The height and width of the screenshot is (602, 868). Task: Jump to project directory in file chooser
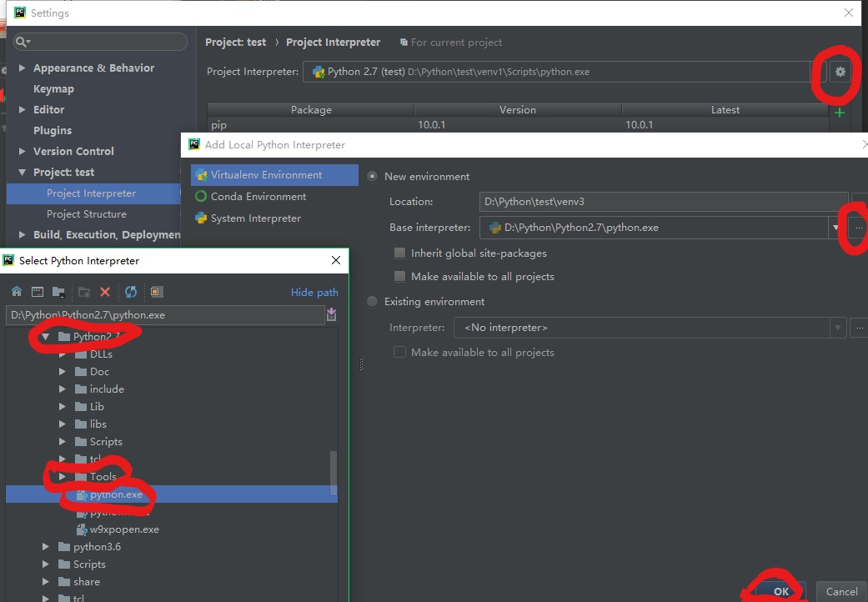pyautogui.click(x=58, y=292)
